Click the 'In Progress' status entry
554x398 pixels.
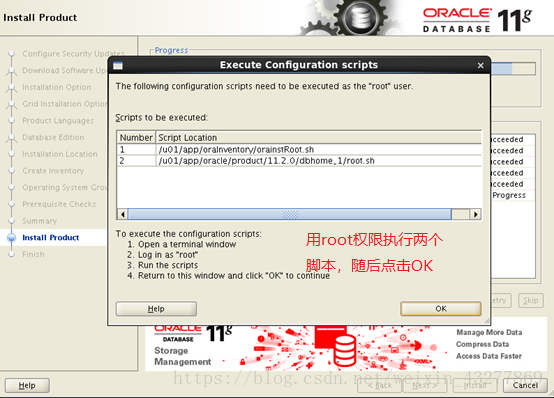(509, 195)
